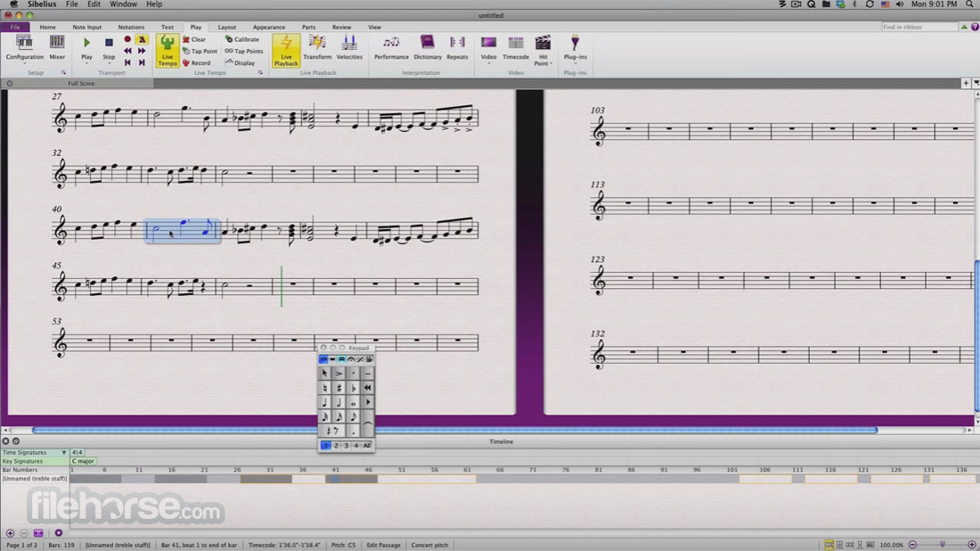The width and height of the screenshot is (980, 551).
Task: Click Record in Live Tempo group
Action: point(196,63)
